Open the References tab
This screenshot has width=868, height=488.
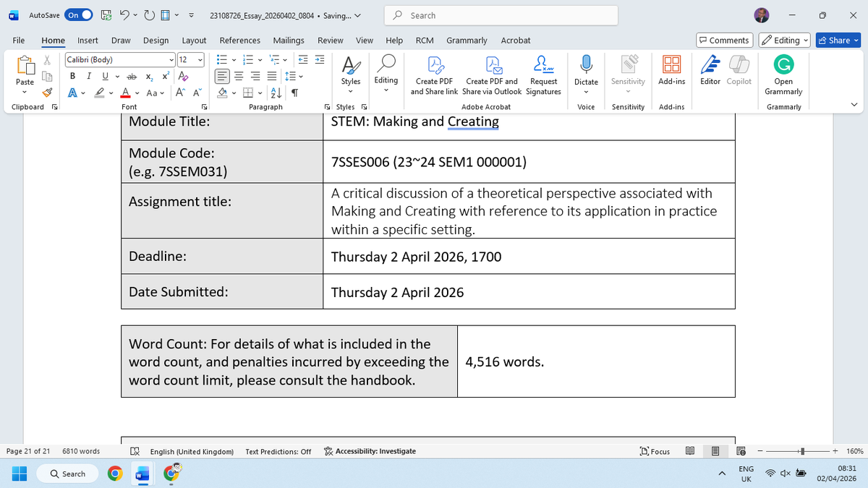pos(240,40)
